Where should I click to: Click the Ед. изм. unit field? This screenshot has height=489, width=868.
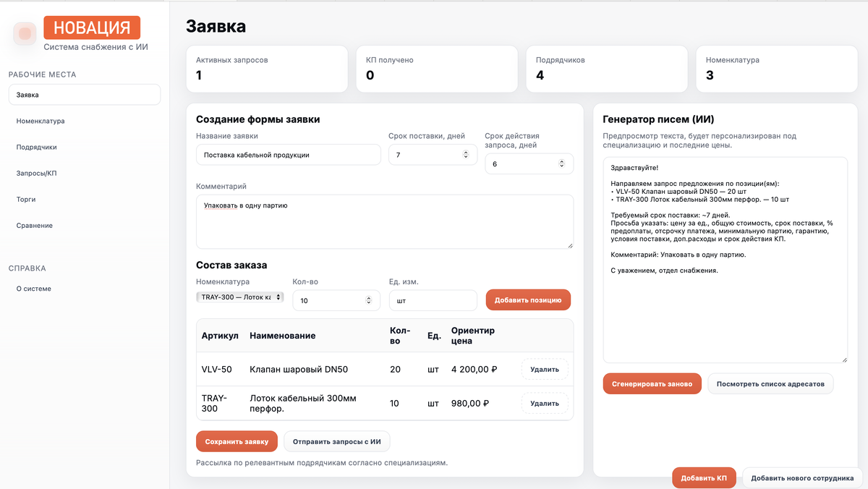tap(433, 300)
